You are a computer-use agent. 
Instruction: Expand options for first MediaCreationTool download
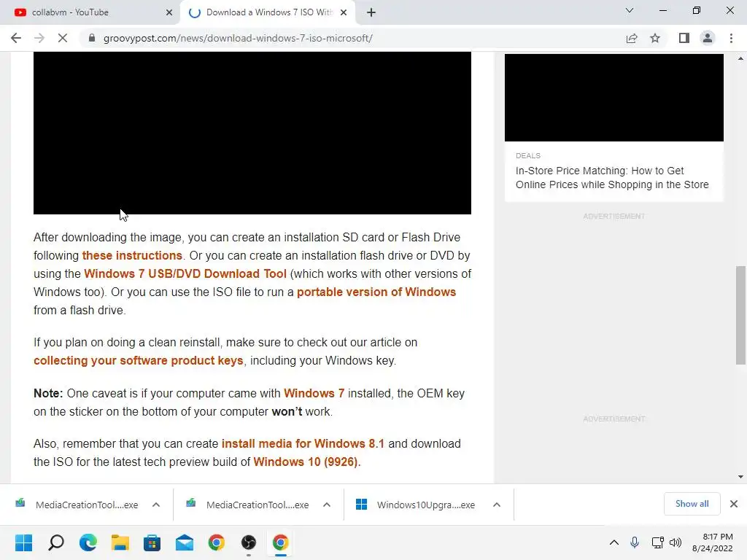click(156, 505)
